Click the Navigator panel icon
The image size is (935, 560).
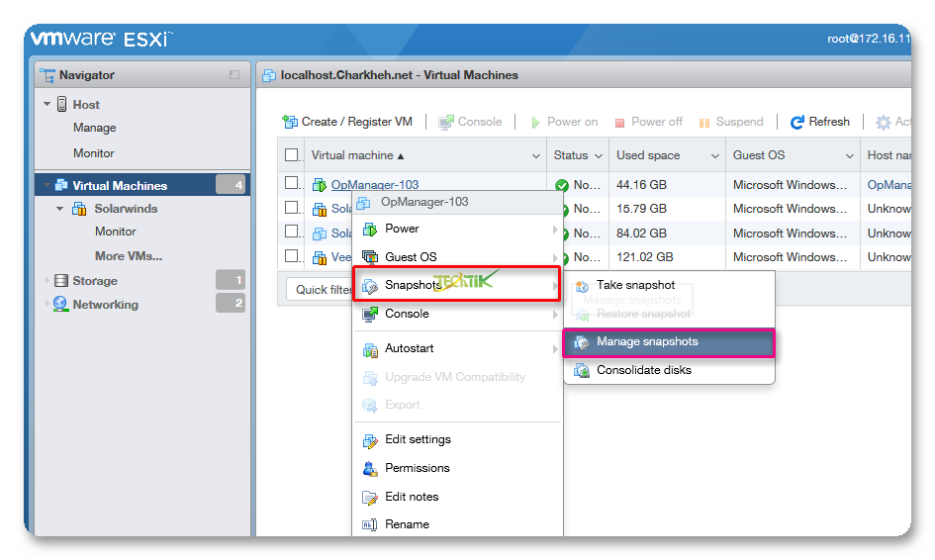pyautogui.click(x=47, y=75)
